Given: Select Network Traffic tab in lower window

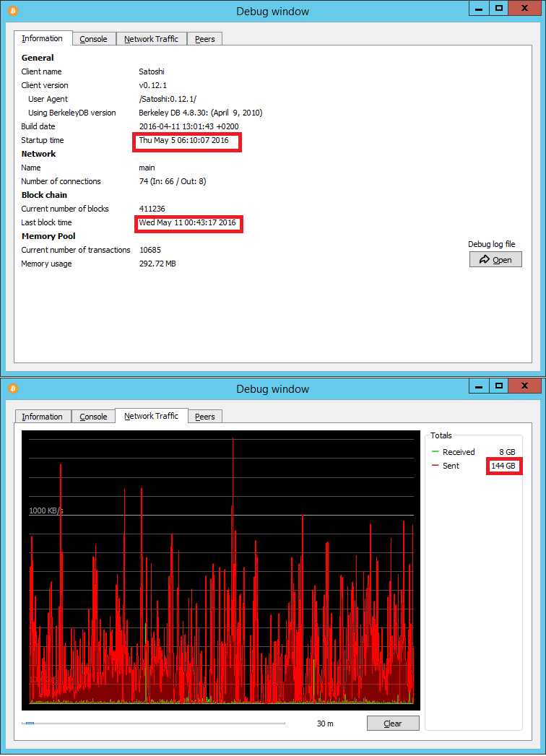Looking at the screenshot, I should point(151,416).
